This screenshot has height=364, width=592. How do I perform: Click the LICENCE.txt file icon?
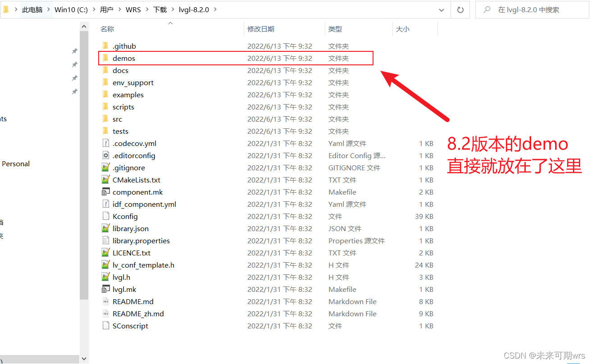point(105,253)
